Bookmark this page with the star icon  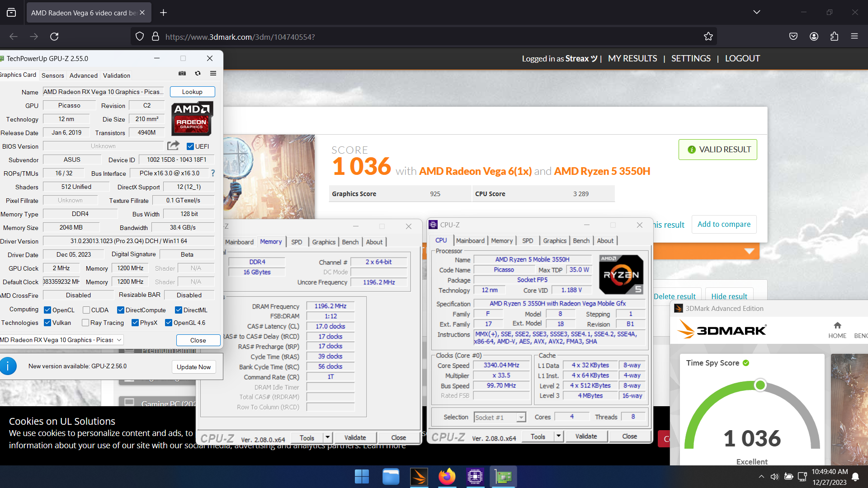click(708, 37)
